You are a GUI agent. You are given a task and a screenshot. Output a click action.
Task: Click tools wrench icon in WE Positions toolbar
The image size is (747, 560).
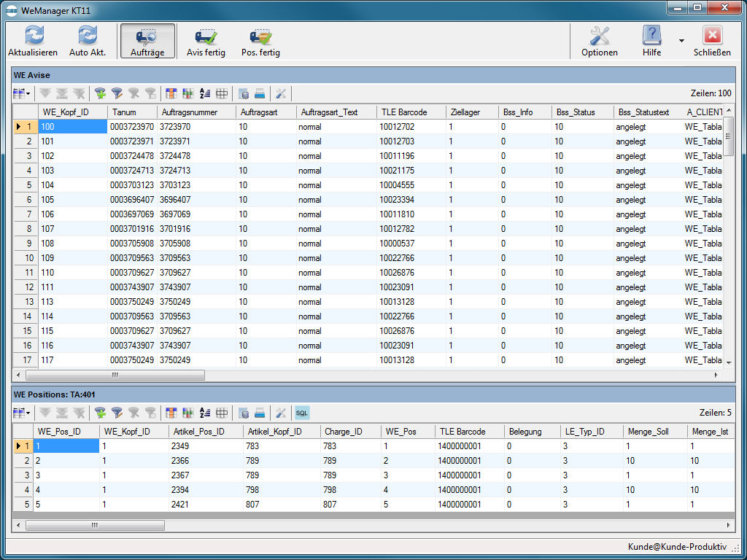(x=281, y=413)
